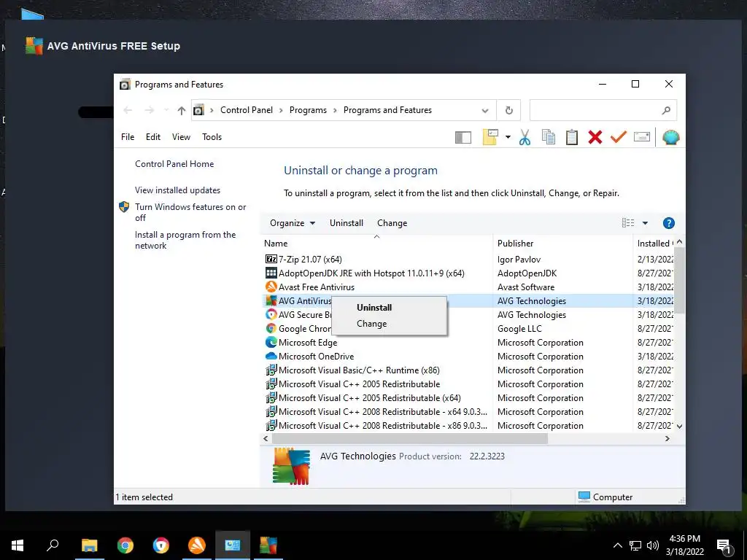Select Microsoft Visual C++ 2005 Redistributable (x64)
The width and height of the screenshot is (747, 560).
coord(370,397)
